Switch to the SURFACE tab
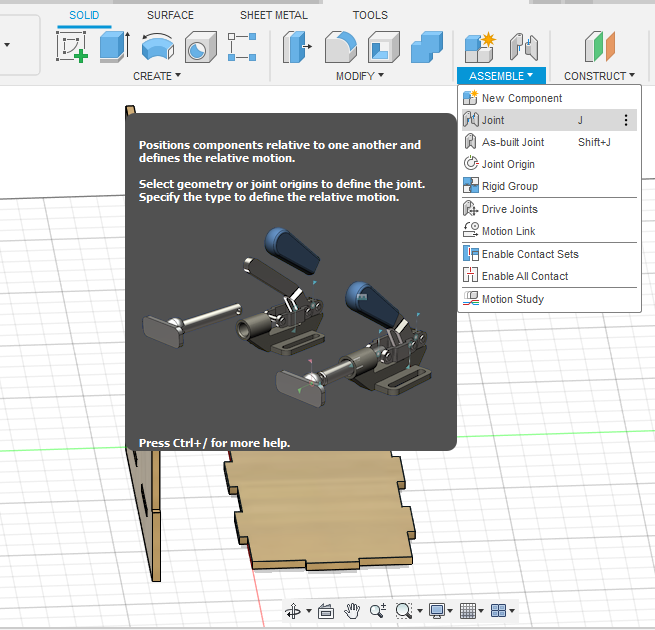The image size is (655, 630). tap(170, 15)
